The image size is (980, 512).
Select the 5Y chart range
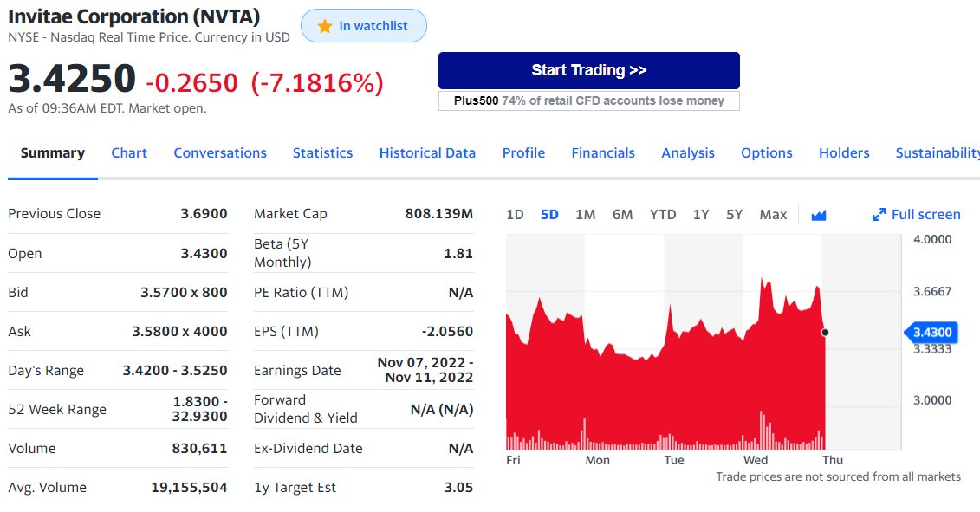pos(735,215)
